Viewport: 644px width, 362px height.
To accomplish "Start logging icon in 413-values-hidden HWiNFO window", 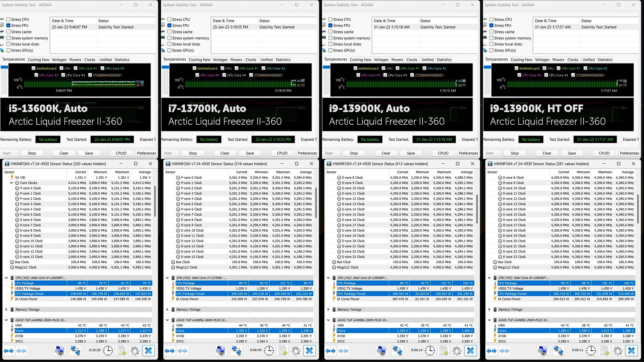I will click(x=444, y=351).
